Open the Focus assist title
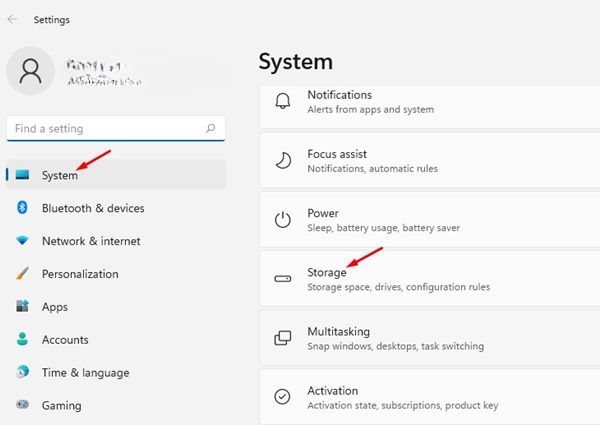Screen dimensions: 600x425 pyautogui.click(x=337, y=154)
